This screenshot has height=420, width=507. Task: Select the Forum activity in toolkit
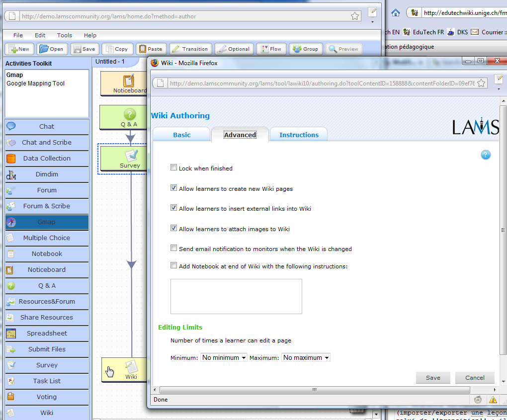[x=47, y=190]
